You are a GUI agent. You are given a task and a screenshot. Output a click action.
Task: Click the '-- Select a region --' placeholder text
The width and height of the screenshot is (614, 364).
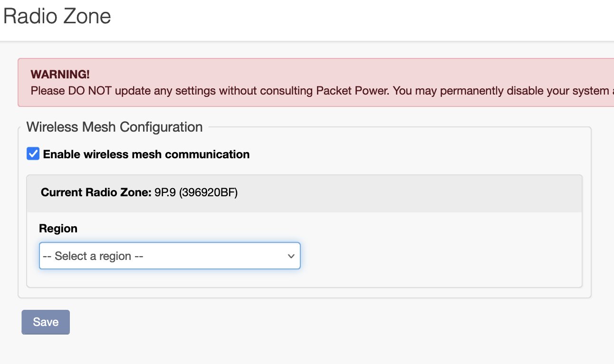(x=93, y=256)
